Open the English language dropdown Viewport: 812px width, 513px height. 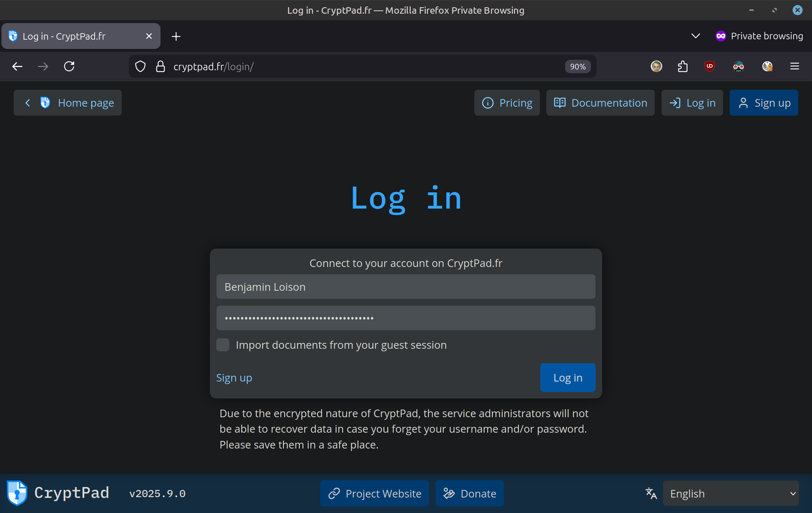click(731, 493)
